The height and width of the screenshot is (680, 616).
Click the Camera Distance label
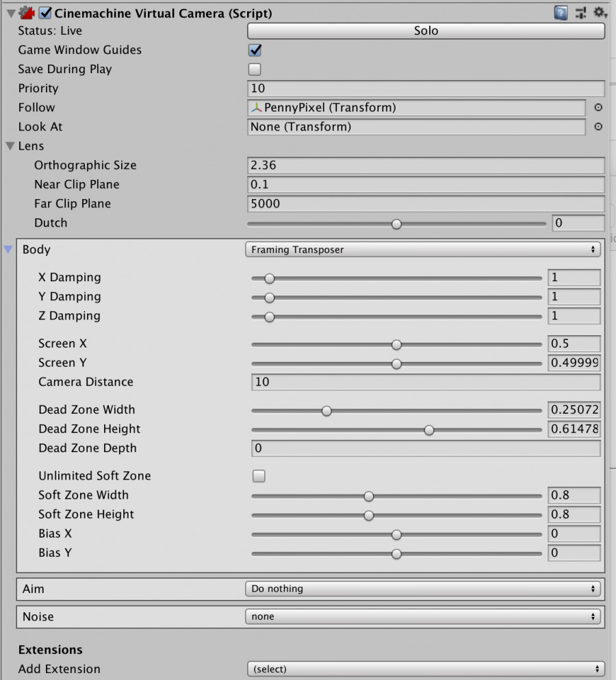[x=86, y=382]
